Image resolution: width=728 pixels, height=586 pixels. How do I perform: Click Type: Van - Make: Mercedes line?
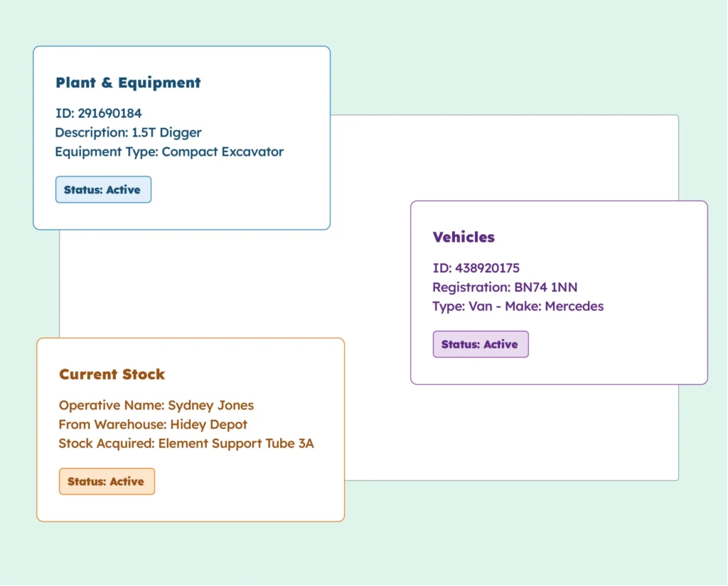click(518, 307)
